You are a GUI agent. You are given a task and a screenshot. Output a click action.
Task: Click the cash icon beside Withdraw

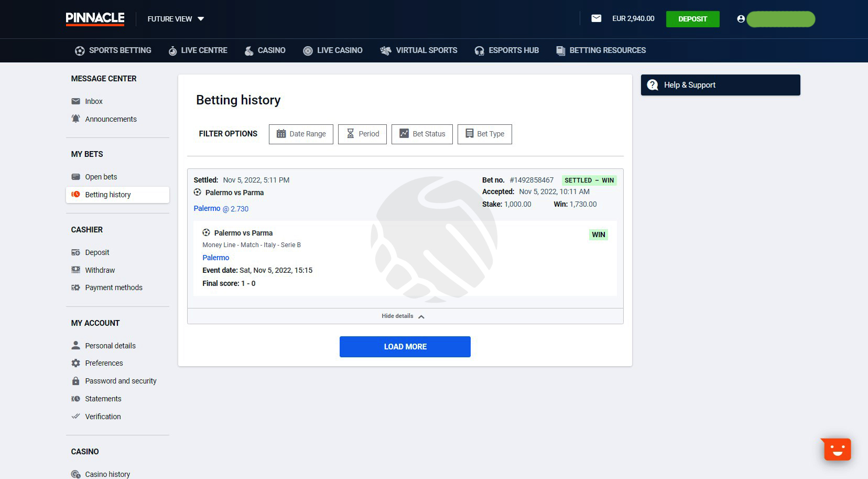point(76,270)
